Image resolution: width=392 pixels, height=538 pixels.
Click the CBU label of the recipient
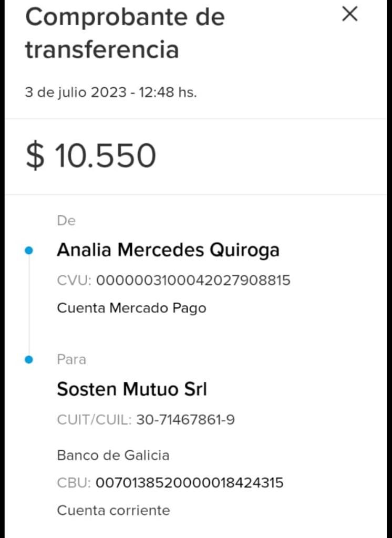pyautogui.click(x=74, y=482)
